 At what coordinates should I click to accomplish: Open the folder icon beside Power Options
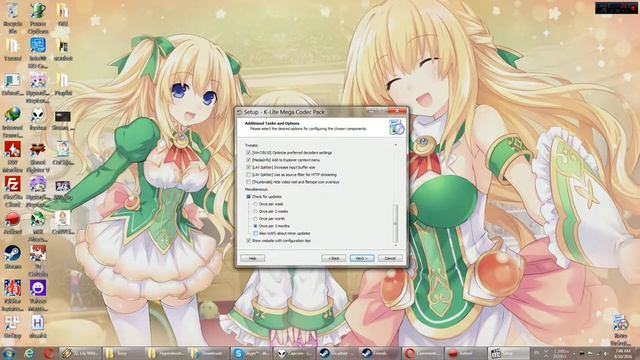point(62,16)
